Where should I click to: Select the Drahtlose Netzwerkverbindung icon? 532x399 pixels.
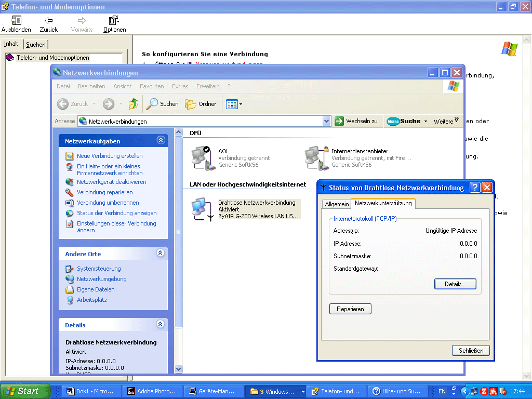click(203, 209)
